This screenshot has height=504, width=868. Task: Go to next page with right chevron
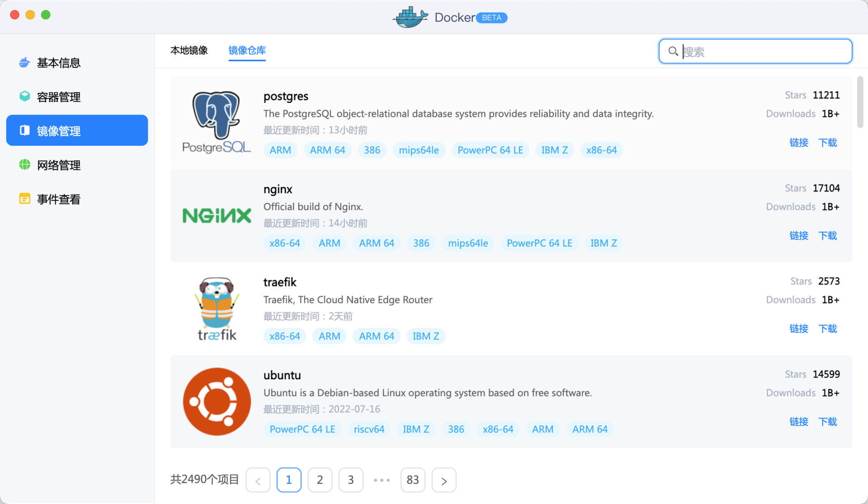pyautogui.click(x=443, y=480)
